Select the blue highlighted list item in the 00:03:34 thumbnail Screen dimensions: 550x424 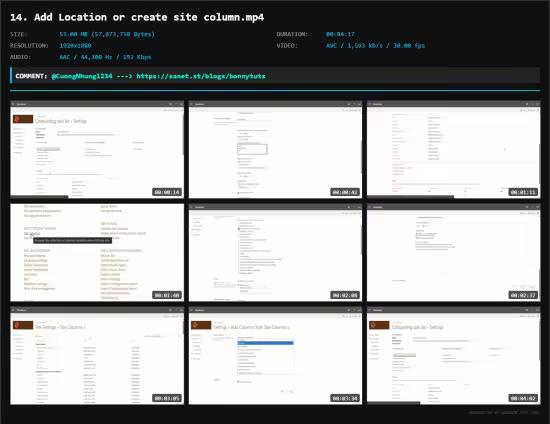(x=266, y=343)
